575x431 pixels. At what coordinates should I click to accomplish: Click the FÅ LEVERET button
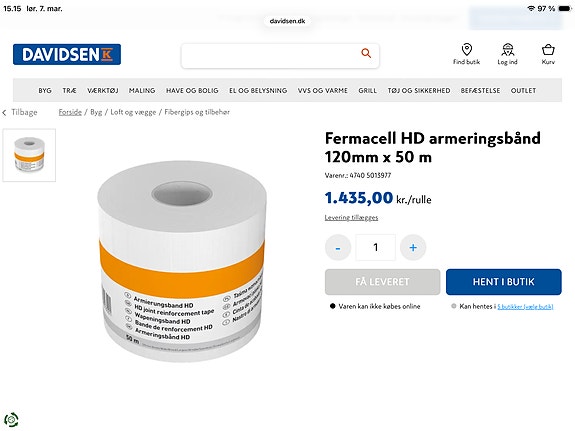coord(382,282)
